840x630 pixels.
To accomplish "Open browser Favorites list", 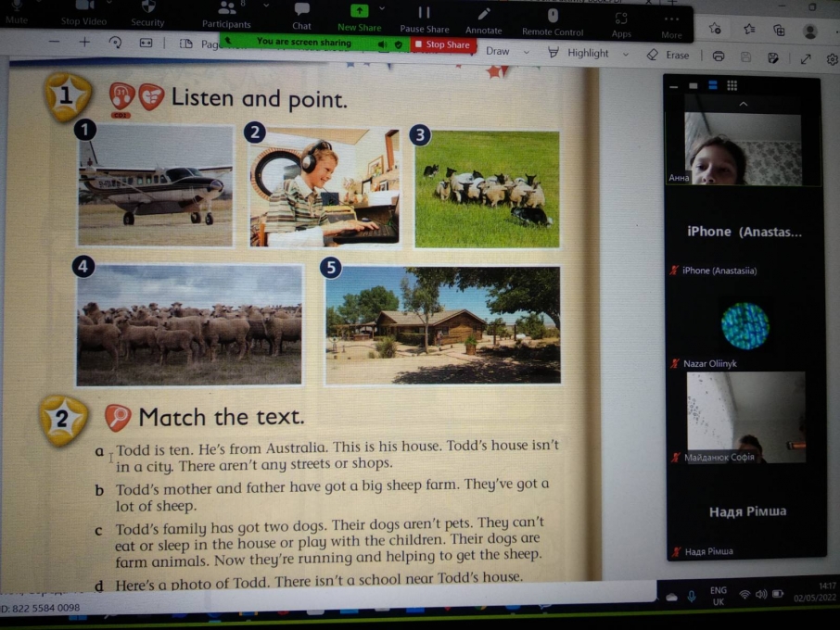I will [x=749, y=29].
